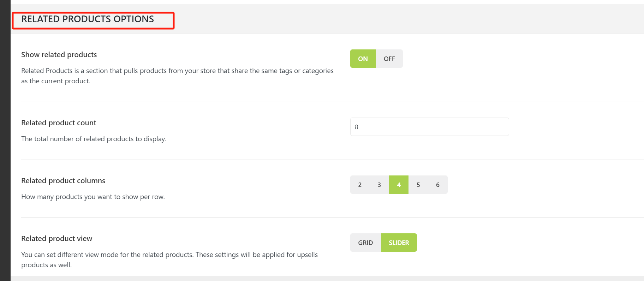Select 4 columns for related products

[x=399, y=185]
